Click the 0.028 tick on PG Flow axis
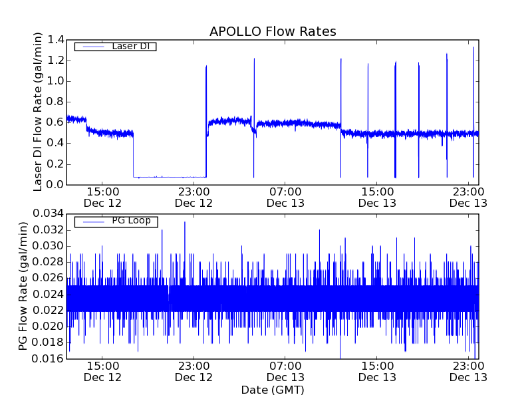Viewport: 532px width, 399px height. coord(48,262)
